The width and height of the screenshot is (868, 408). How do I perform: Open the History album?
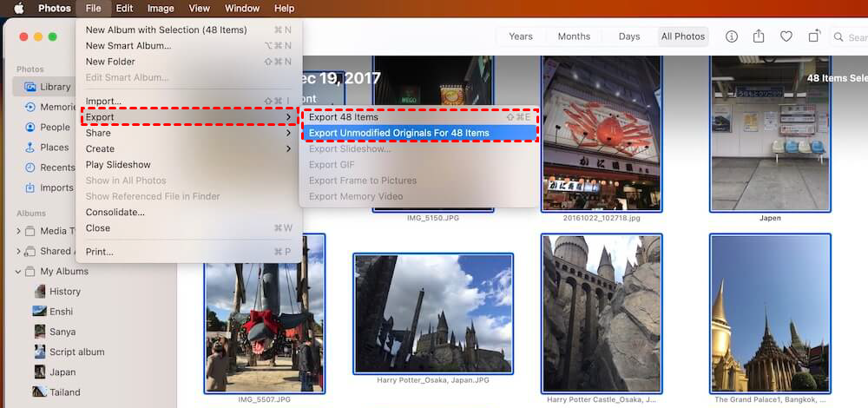pyautogui.click(x=57, y=291)
